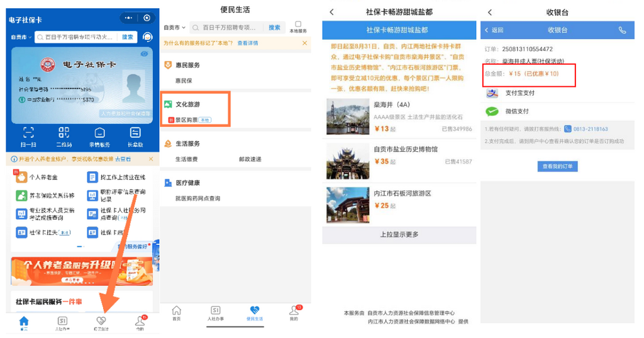Tap the 扫一扫 scan icon
Screen dimensions: 644x338
coord(28,135)
